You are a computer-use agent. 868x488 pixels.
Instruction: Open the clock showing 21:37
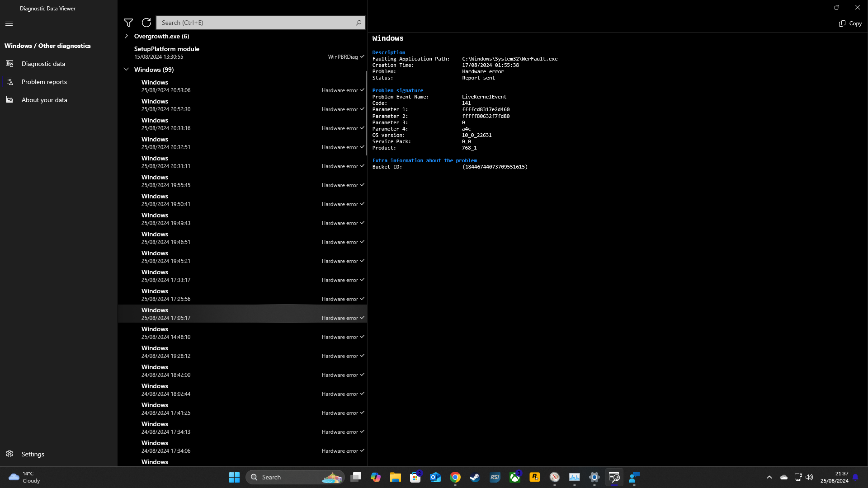pos(835,477)
